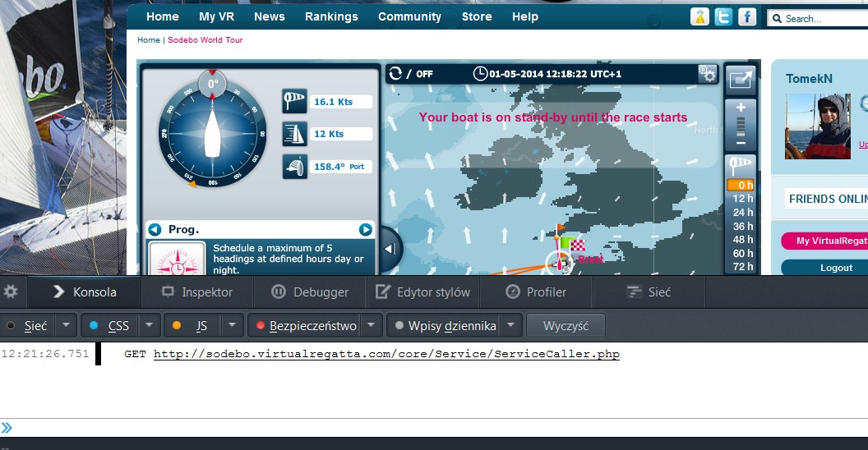
Task: Open the ServiceCaller.php request URL
Action: (386, 354)
